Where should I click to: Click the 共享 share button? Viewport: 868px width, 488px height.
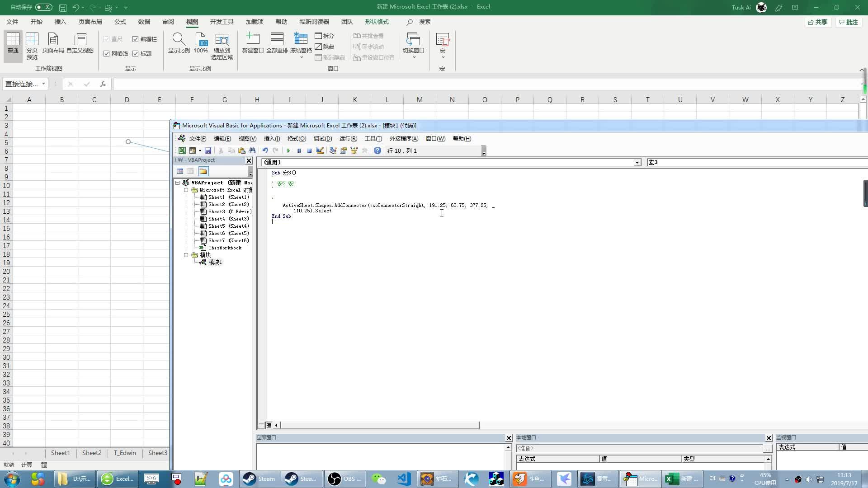click(x=818, y=22)
